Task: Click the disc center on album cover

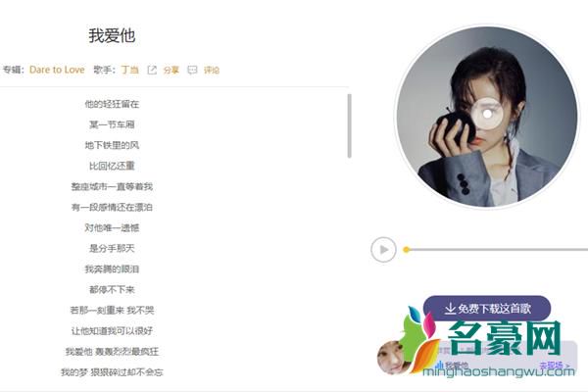Action: tap(487, 114)
